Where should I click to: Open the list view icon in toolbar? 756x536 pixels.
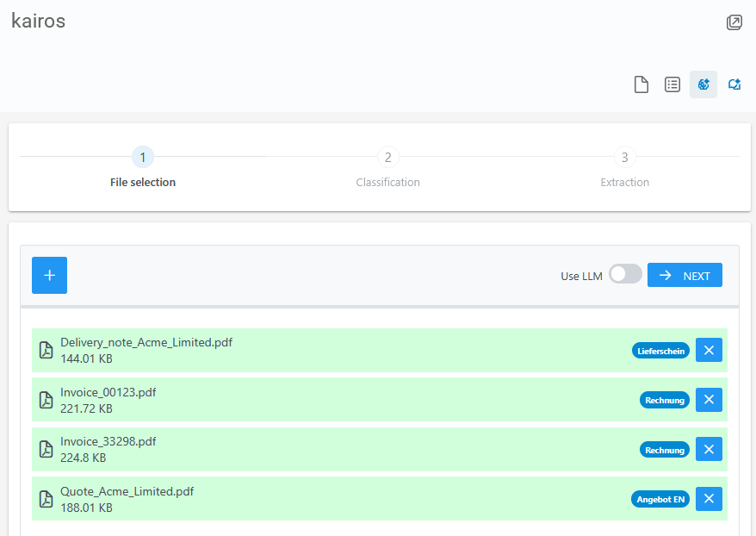coord(672,84)
